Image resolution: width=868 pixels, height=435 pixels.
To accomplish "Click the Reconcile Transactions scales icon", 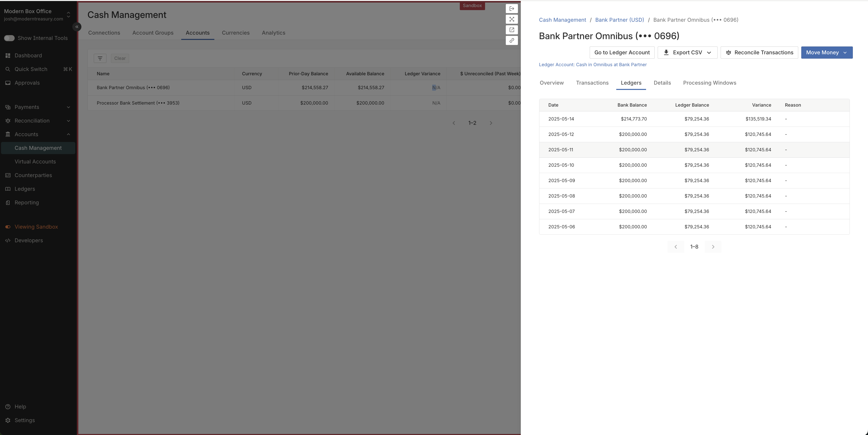I will click(x=728, y=53).
